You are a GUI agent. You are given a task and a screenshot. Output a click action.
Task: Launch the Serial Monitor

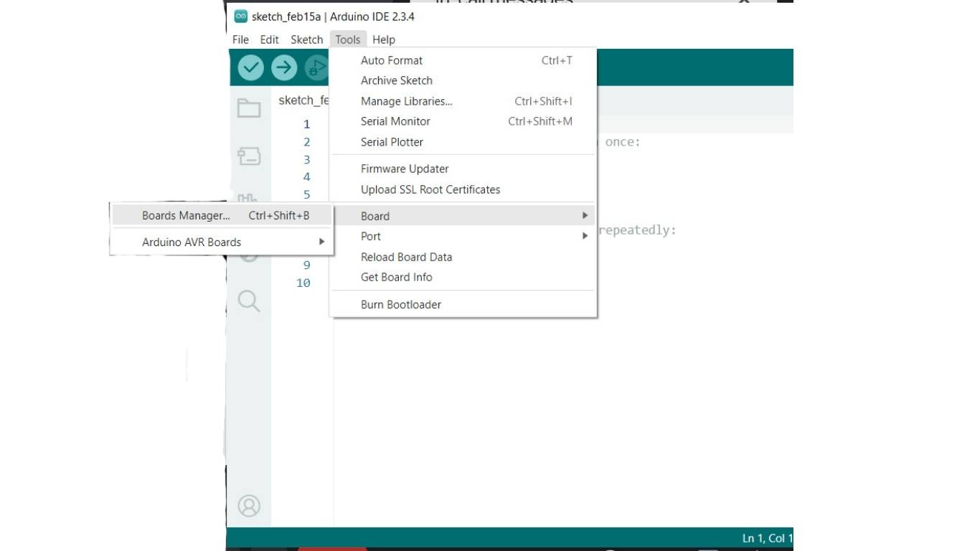tap(463, 121)
